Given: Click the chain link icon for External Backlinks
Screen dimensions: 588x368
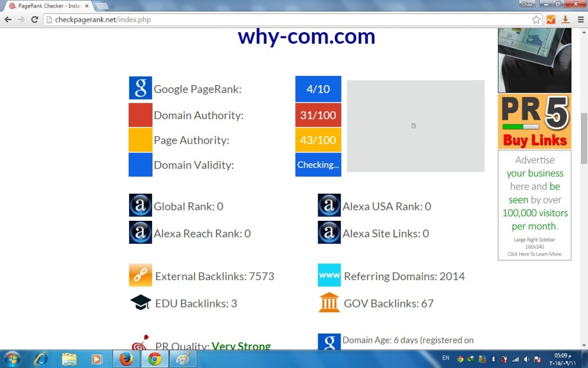Looking at the screenshot, I should [140, 275].
